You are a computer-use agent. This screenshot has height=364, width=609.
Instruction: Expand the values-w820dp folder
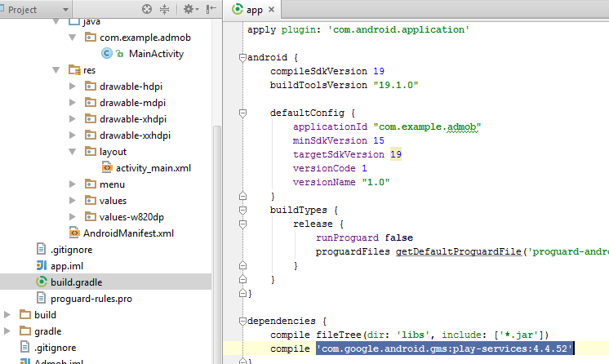pos(73,217)
